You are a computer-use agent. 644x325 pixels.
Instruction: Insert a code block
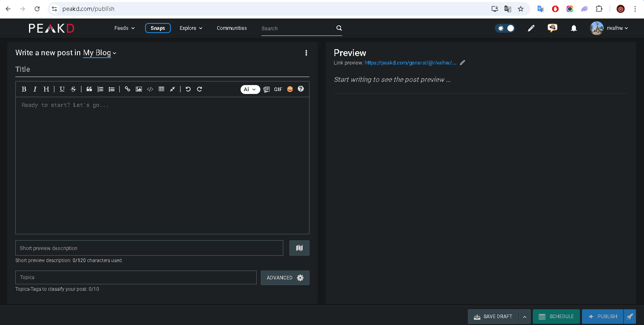point(150,89)
